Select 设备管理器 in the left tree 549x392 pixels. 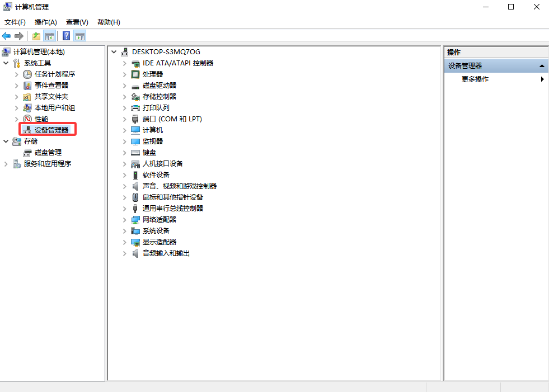(x=51, y=130)
